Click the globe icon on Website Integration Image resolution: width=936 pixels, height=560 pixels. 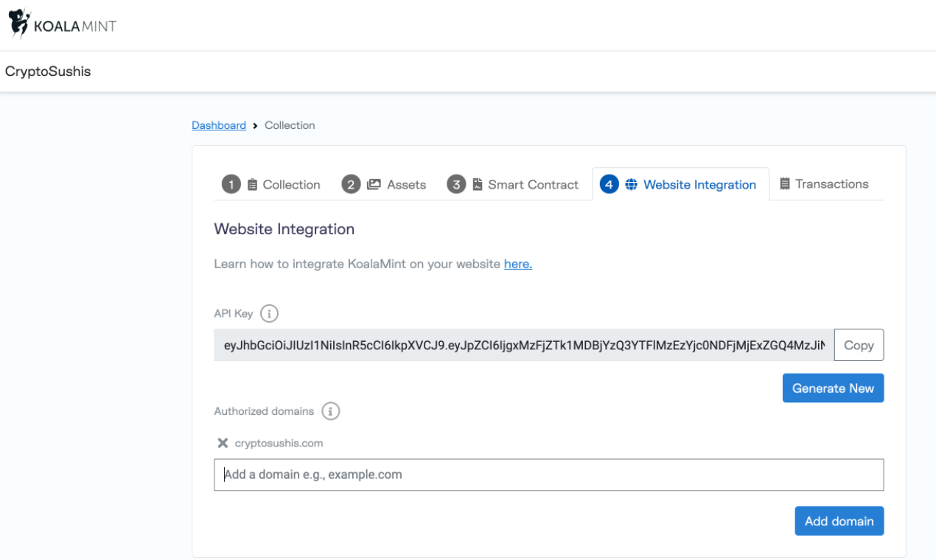(631, 184)
